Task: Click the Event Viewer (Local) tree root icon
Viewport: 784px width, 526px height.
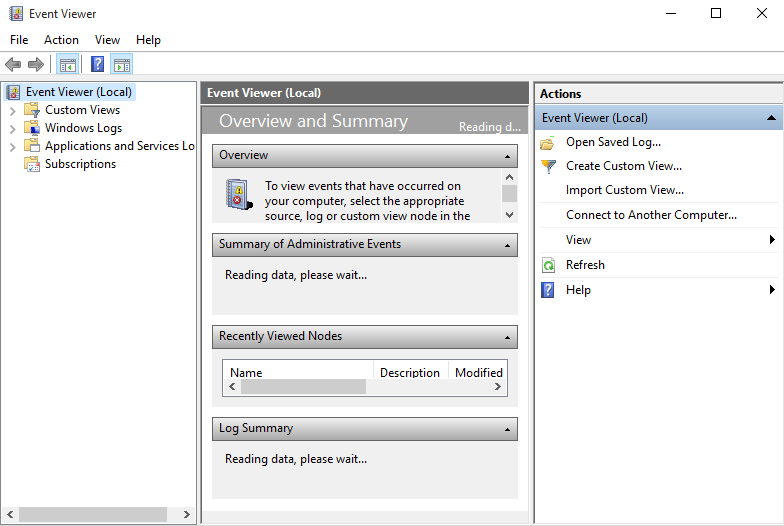Action: click(14, 92)
